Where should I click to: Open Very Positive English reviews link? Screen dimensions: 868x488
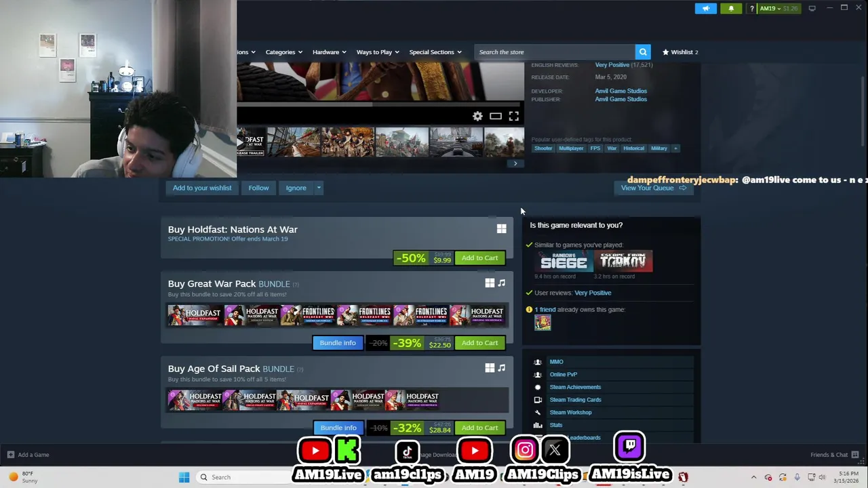click(612, 65)
